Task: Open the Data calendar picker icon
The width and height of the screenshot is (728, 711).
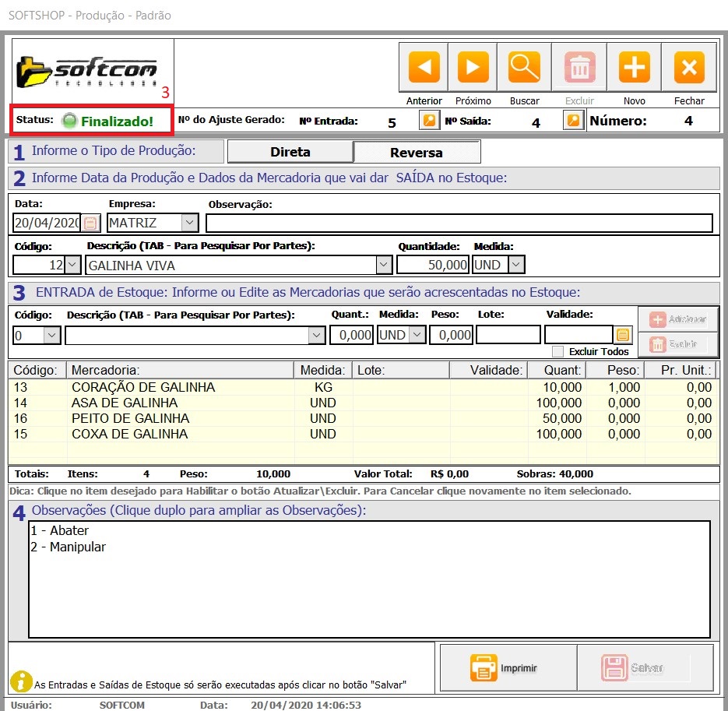Action: pos(90,224)
